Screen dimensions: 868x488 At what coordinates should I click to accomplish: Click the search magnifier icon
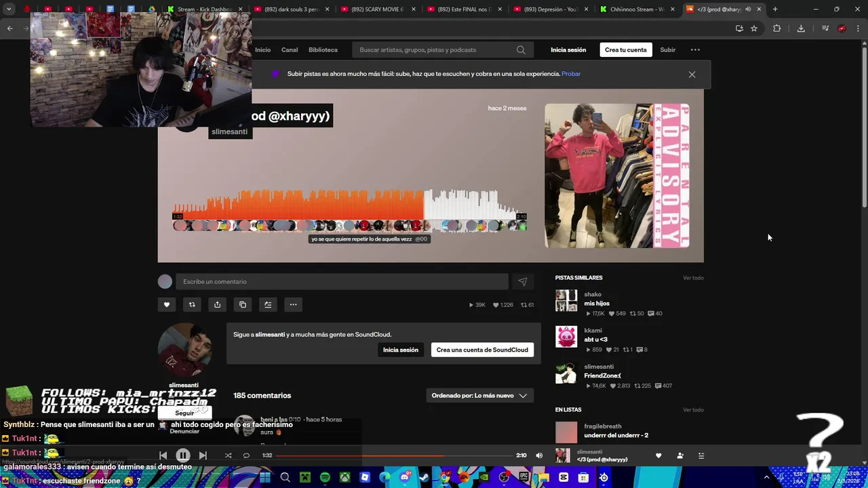521,49
